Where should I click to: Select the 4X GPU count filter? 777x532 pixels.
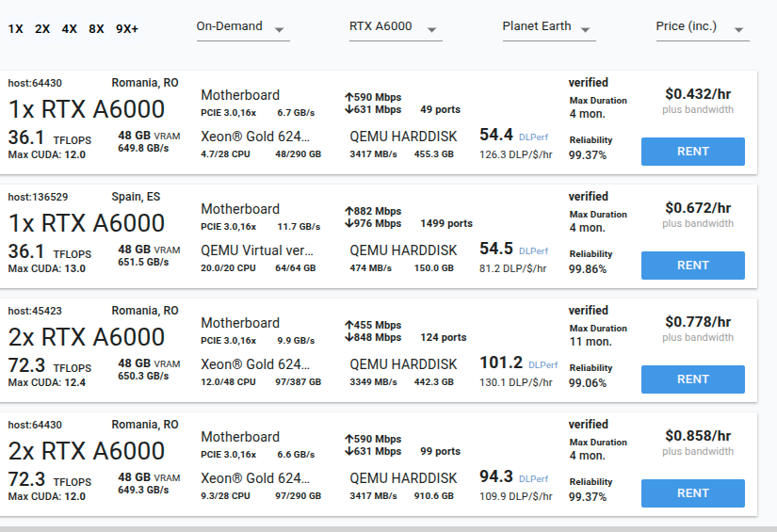click(70, 29)
